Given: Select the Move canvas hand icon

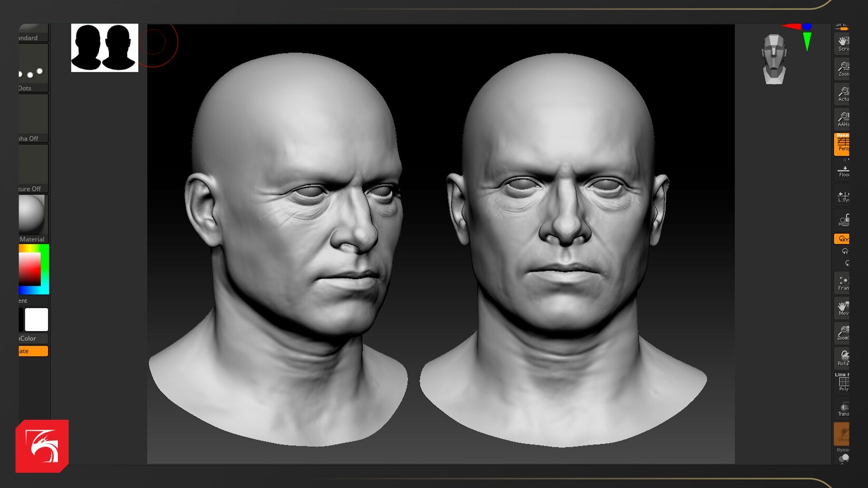Looking at the screenshot, I should click(842, 308).
